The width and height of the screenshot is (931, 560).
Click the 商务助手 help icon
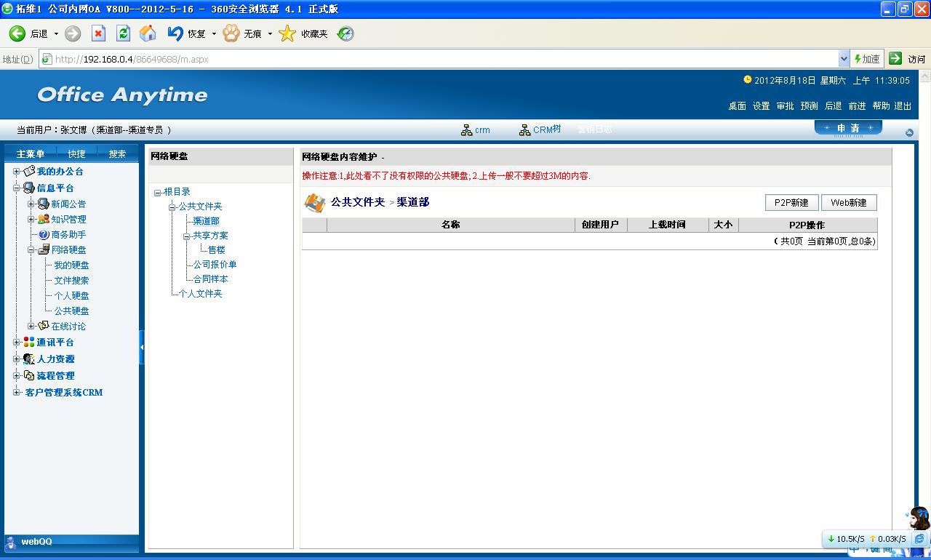pyautogui.click(x=44, y=235)
